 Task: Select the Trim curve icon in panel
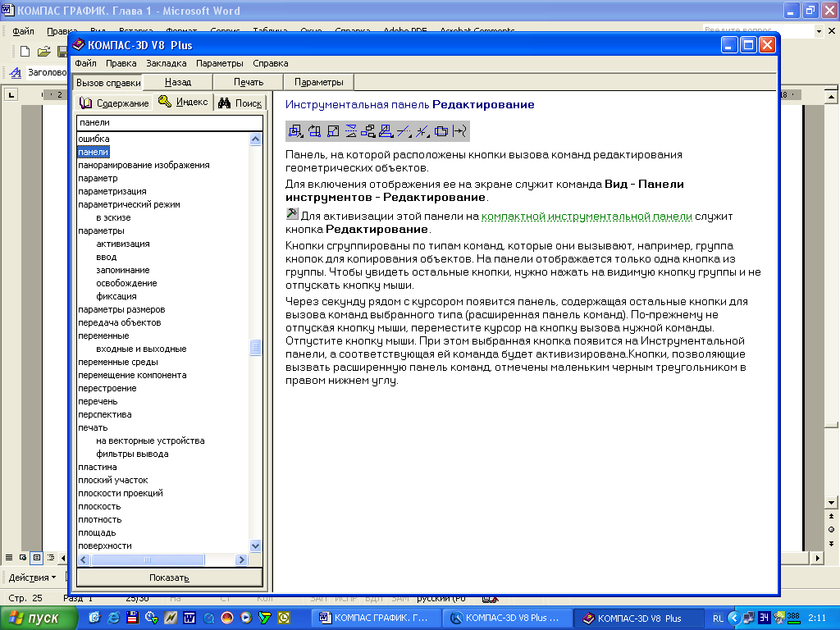[404, 131]
